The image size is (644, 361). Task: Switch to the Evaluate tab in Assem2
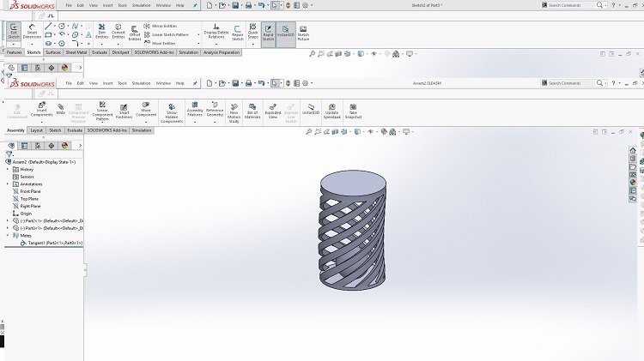coord(75,130)
